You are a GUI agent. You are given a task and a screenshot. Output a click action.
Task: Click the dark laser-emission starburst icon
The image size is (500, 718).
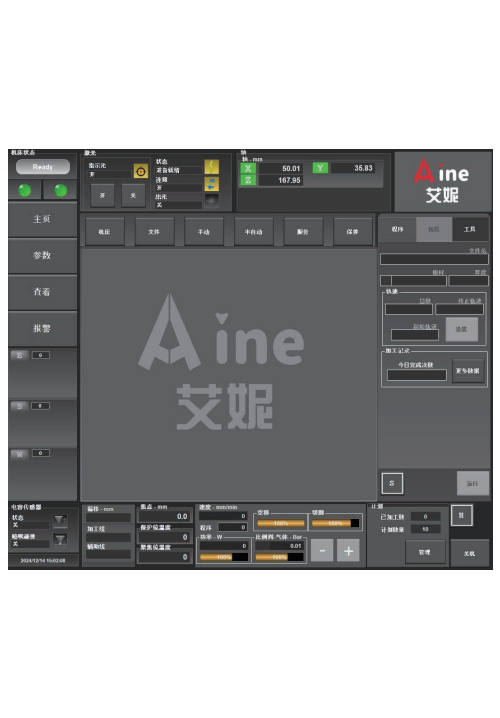212,201
